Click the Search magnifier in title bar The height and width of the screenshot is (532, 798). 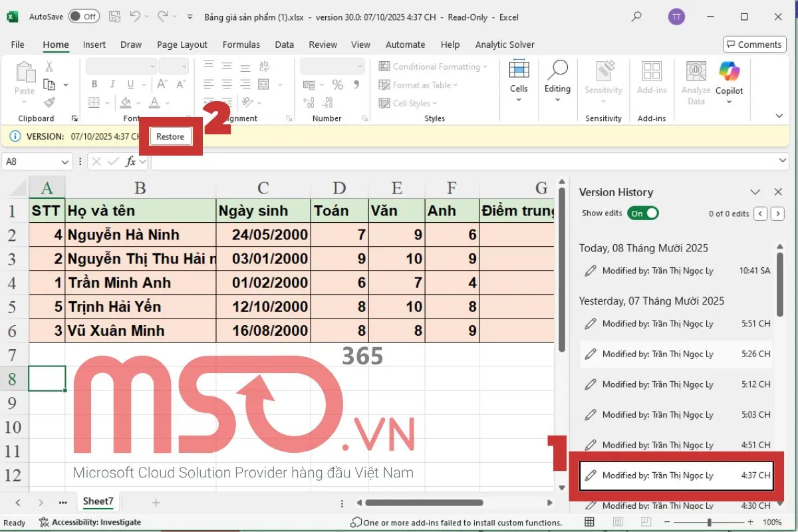tap(636, 17)
